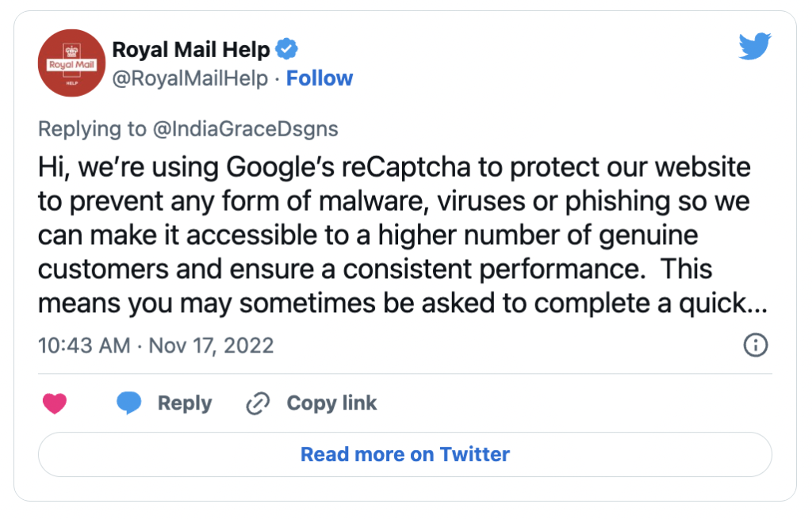812x519 pixels.
Task: Click the Nov 17, 2022 date
Action: click(211, 345)
